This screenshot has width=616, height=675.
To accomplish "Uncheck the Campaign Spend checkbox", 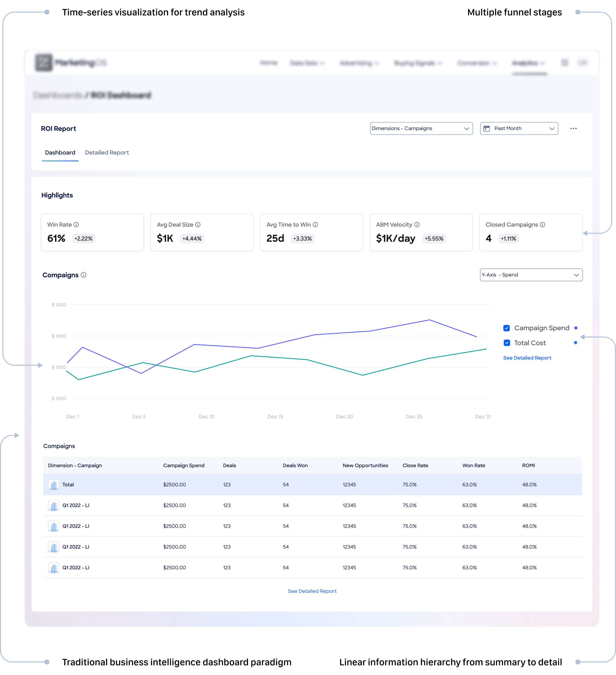I will pyautogui.click(x=506, y=328).
